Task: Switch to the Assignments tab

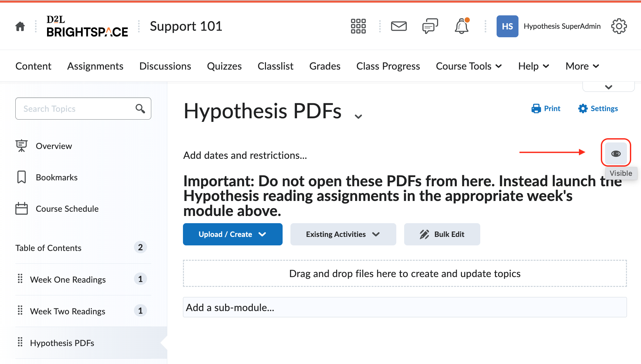Action: click(x=95, y=66)
